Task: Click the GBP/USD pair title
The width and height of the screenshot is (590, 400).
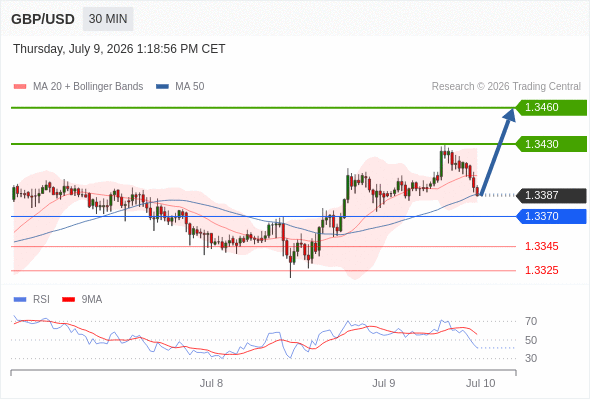Action: pyautogui.click(x=43, y=19)
